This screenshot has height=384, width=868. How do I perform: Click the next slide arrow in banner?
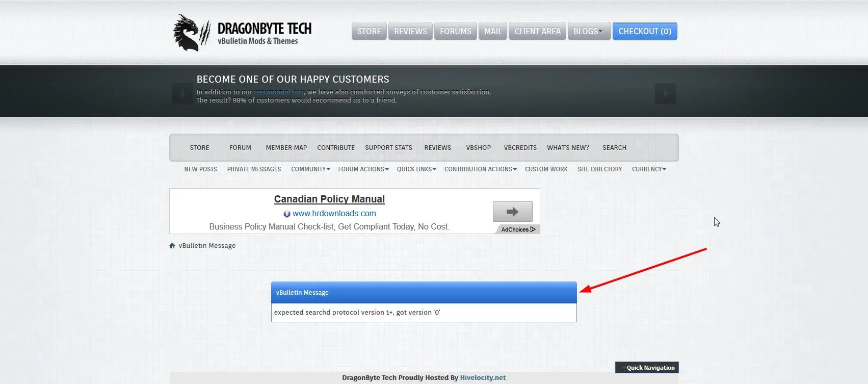coord(665,93)
